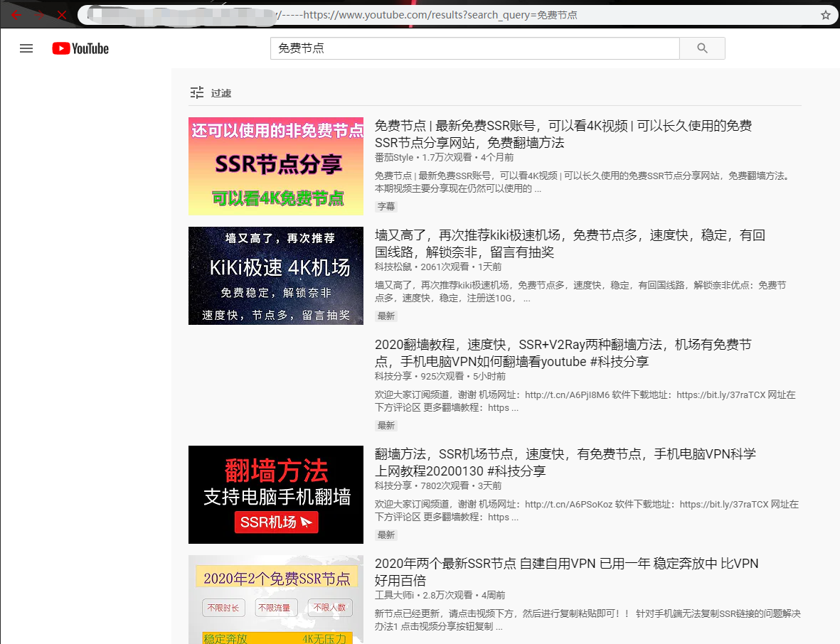Click the 1.7万次观看 view count

447,157
